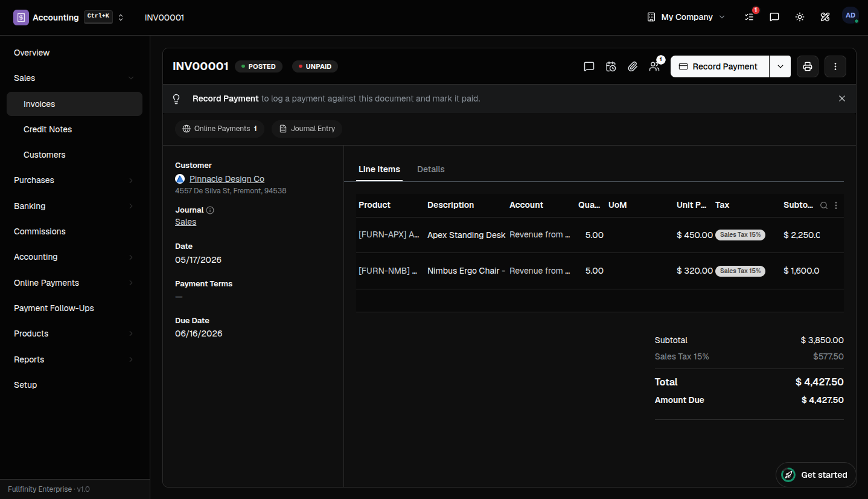Click the POSTED status badge

click(259, 66)
